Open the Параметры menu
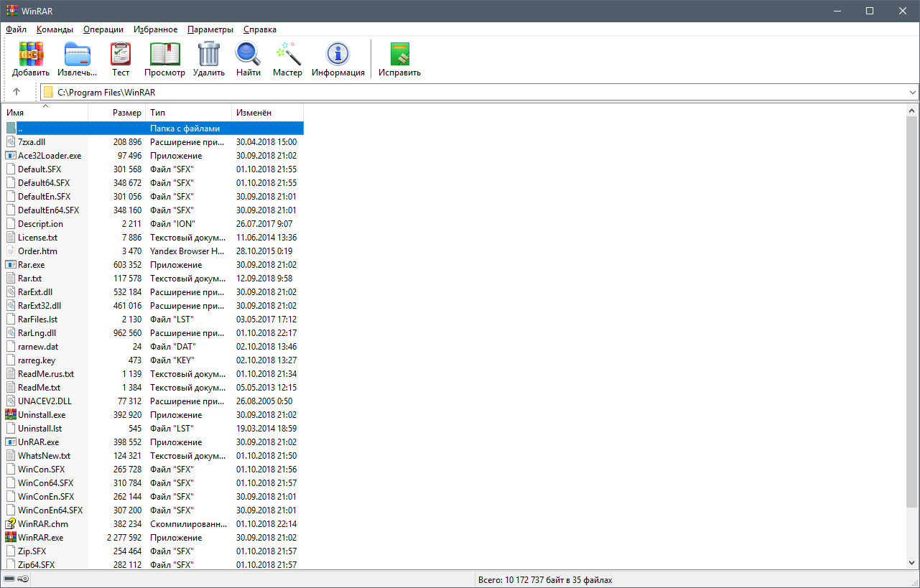Viewport: 920px width, 588px height. [210, 29]
